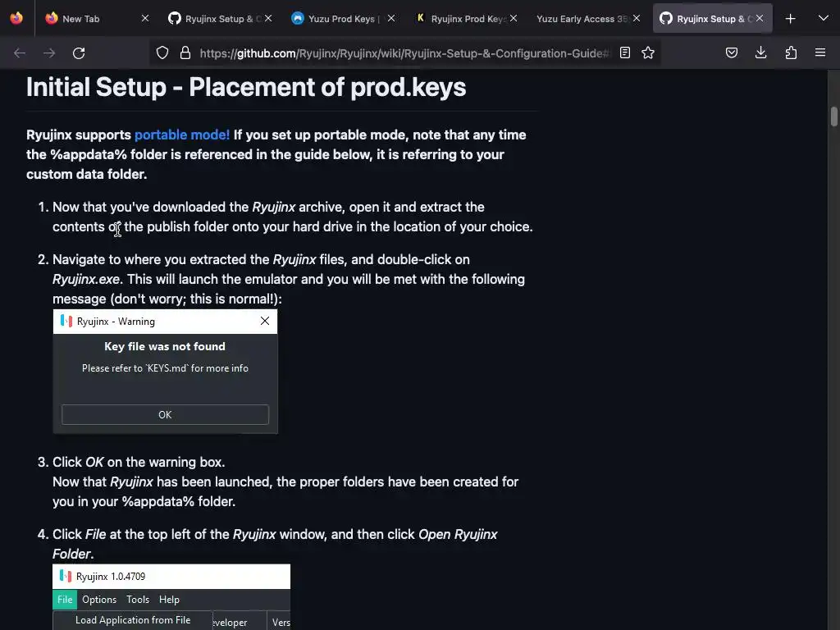Image resolution: width=840 pixels, height=630 pixels.
Task: Click the page vertical scrollbar thumb
Action: click(834, 116)
